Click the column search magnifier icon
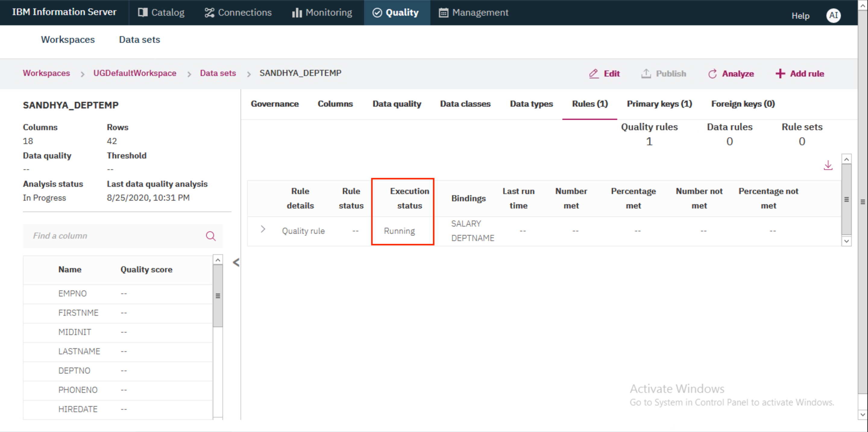 coord(211,236)
